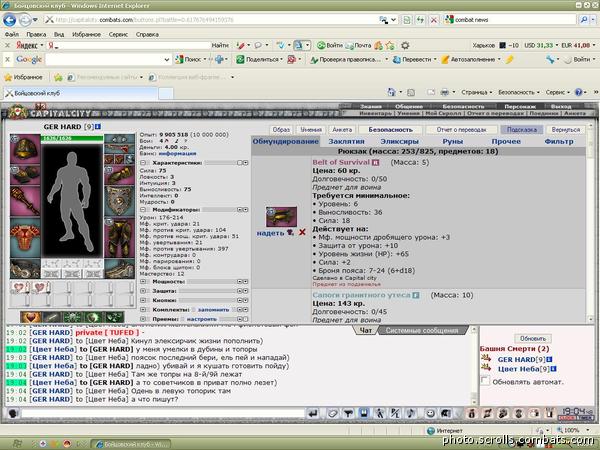Click the банк информация link
The image size is (600, 450).
[178, 153]
